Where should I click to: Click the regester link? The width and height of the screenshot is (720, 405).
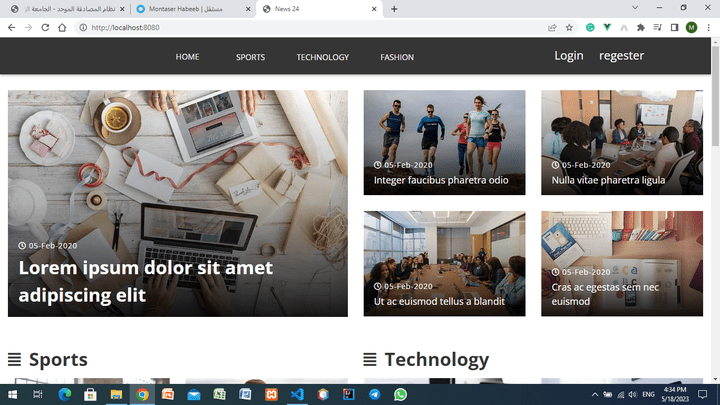click(x=621, y=56)
